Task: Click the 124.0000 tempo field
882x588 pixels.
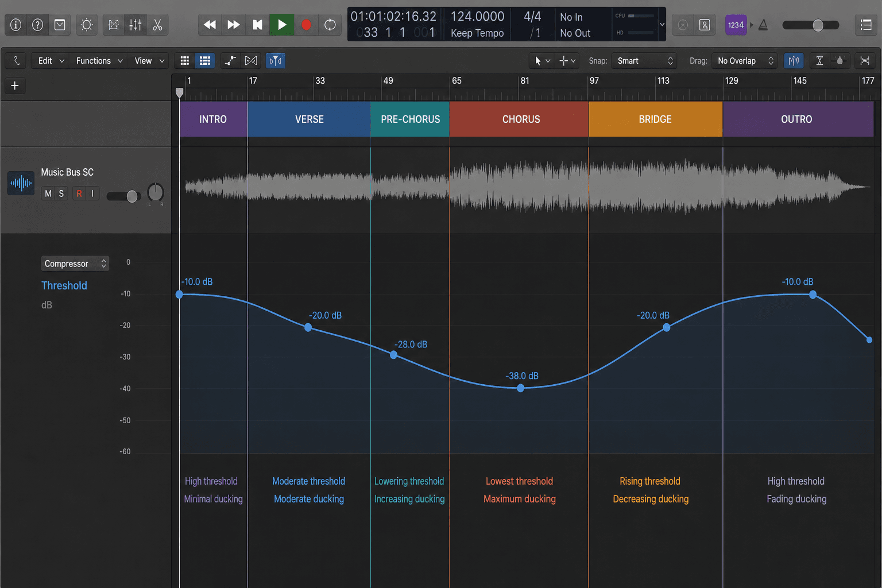Action: (x=477, y=17)
